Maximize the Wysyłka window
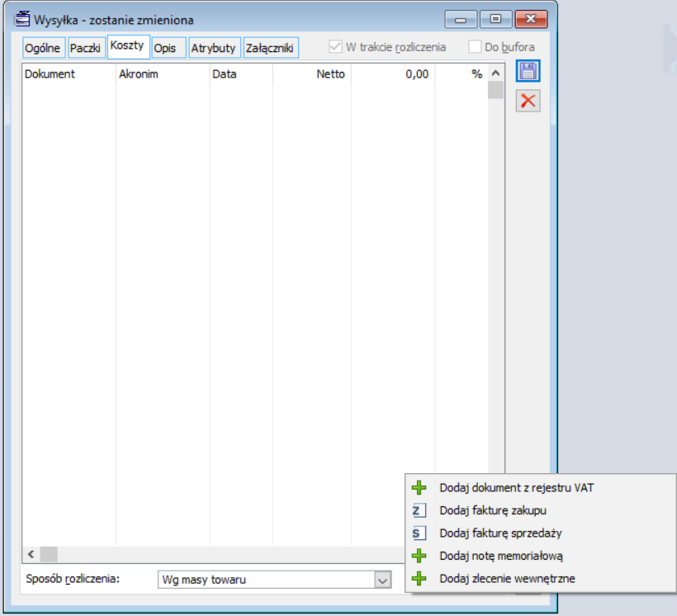The image size is (677, 616). [x=495, y=20]
